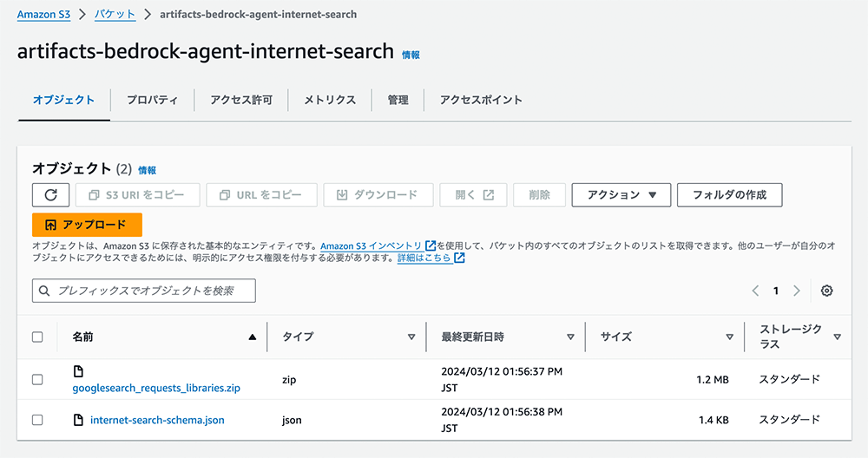Tick the select-all objects checkbox in the header
The height and width of the screenshot is (458, 868).
(x=37, y=337)
